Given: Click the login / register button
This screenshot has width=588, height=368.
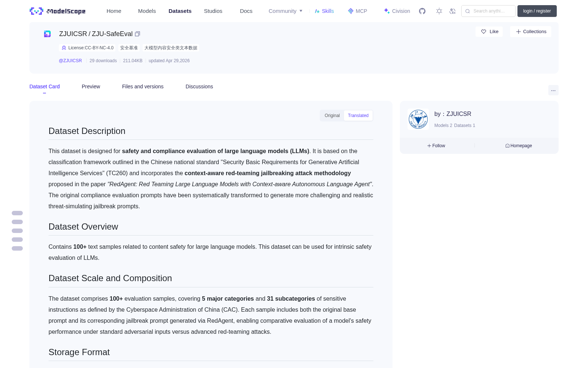Looking at the screenshot, I should (x=537, y=11).
